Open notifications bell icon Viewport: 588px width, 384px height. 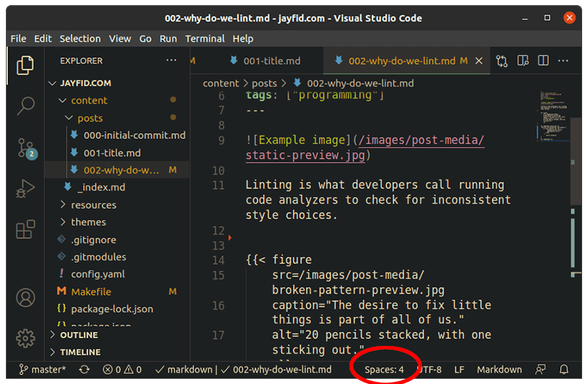564,370
